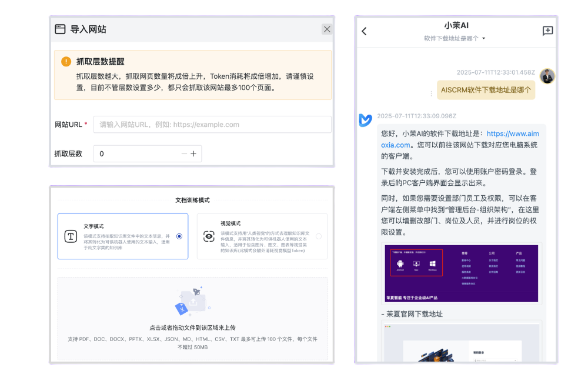Click the three-dot options icon beside AISCRM message
Image resolution: width=588 pixels, height=381 pixels.
tap(431, 93)
